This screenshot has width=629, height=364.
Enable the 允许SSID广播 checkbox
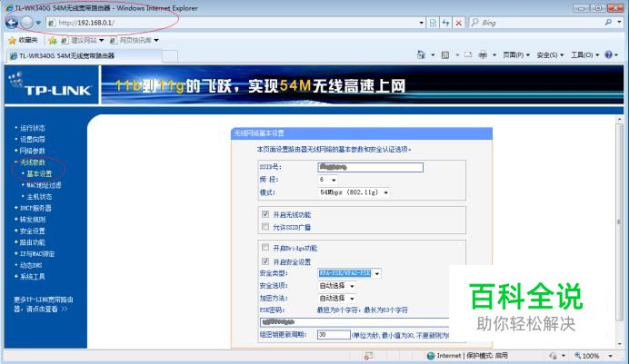click(265, 227)
